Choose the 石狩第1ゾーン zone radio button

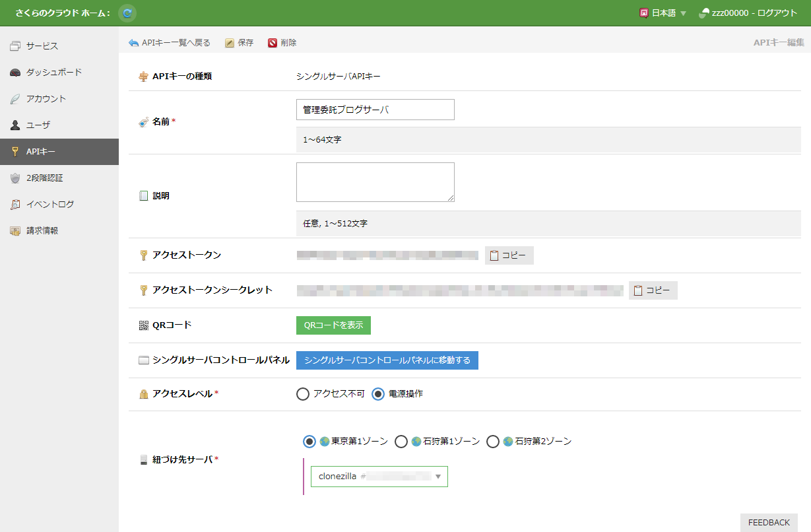pyautogui.click(x=401, y=442)
